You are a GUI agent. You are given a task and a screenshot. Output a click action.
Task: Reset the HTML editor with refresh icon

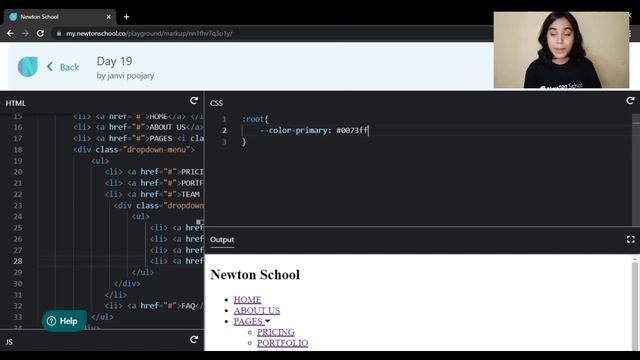[194, 100]
